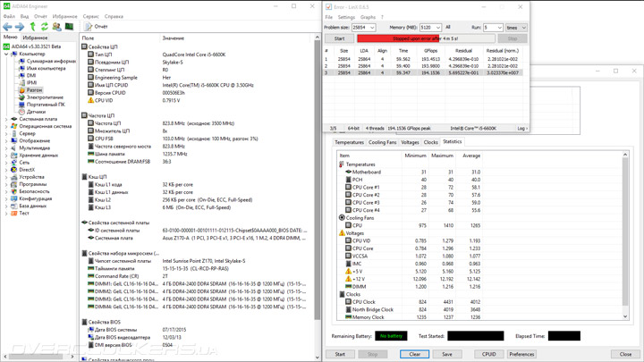Open Электропитание in the tree
Screen dimensions: 644x362
tap(46, 97)
